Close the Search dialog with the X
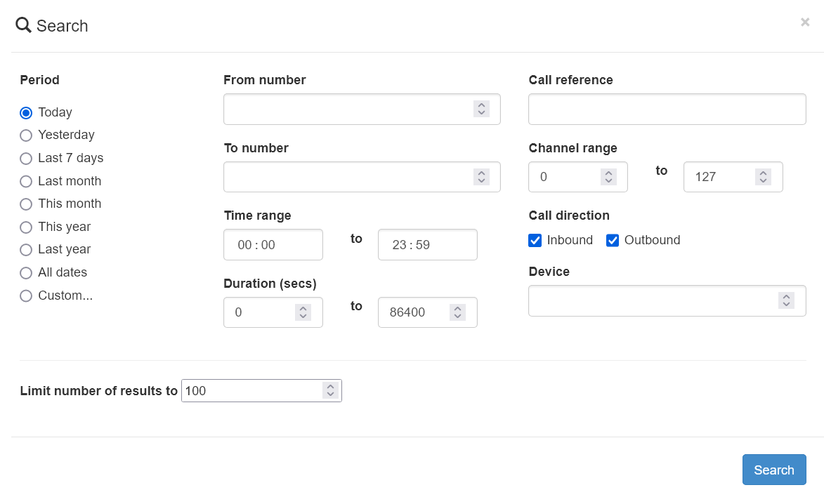The width and height of the screenshot is (824, 504). (x=805, y=22)
